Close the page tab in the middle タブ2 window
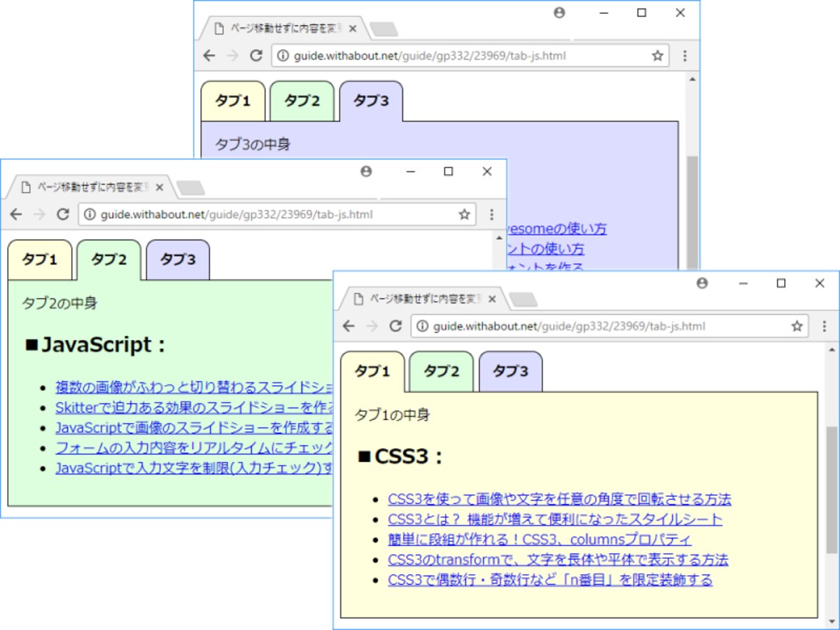The image size is (840, 630). [x=160, y=187]
